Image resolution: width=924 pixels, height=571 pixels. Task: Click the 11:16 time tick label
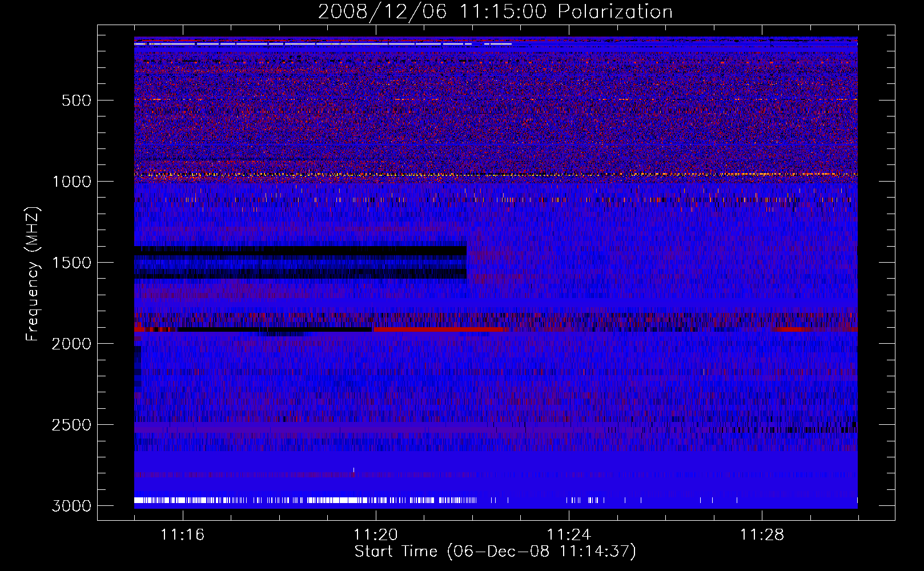183,535
